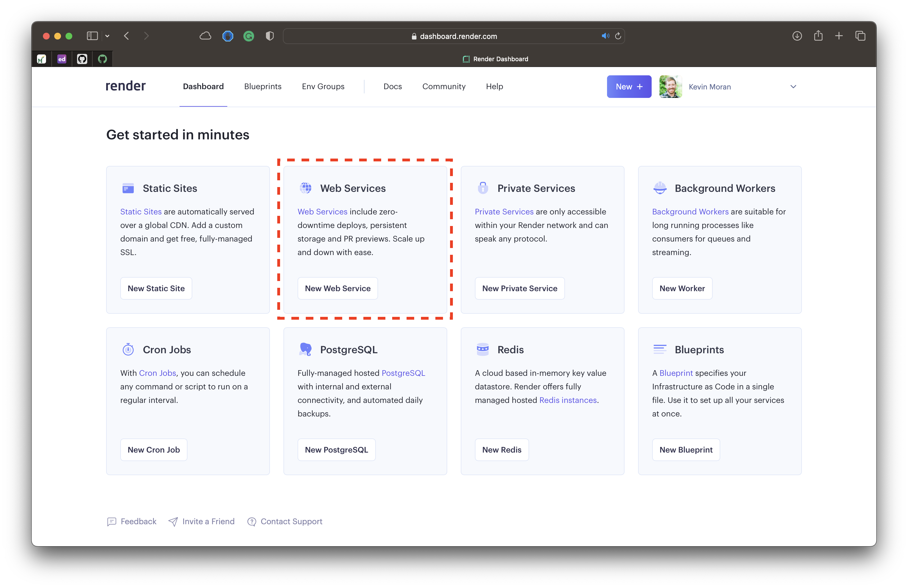Open the Grammarly extension icon
This screenshot has width=908, height=588.
tap(249, 36)
